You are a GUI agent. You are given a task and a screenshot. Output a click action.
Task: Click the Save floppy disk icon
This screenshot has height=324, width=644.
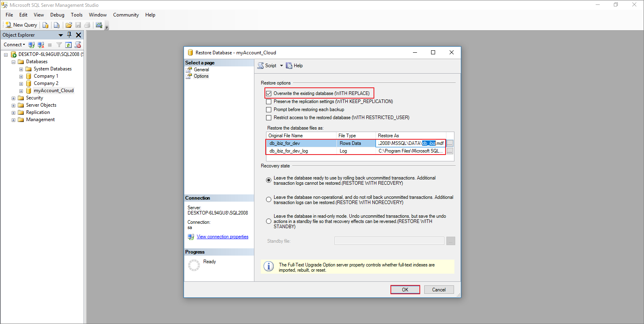point(78,25)
